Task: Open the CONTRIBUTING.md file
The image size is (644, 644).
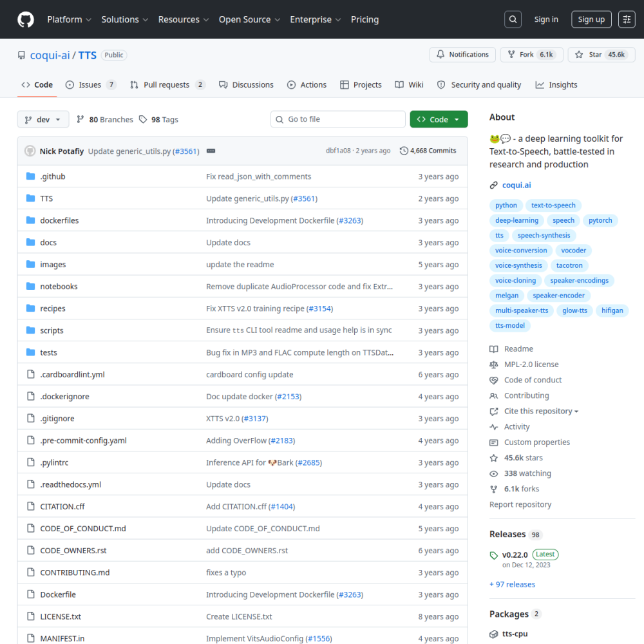Action: 75,573
